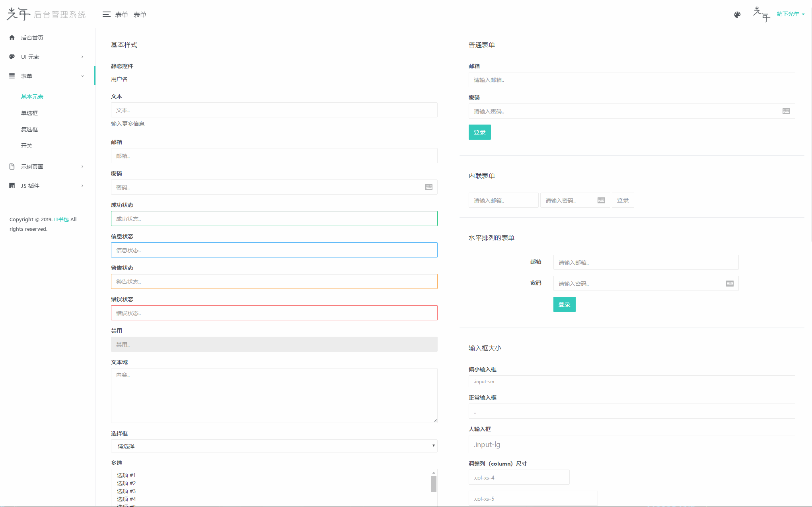Open the 请选择 select dropdown

(274, 446)
